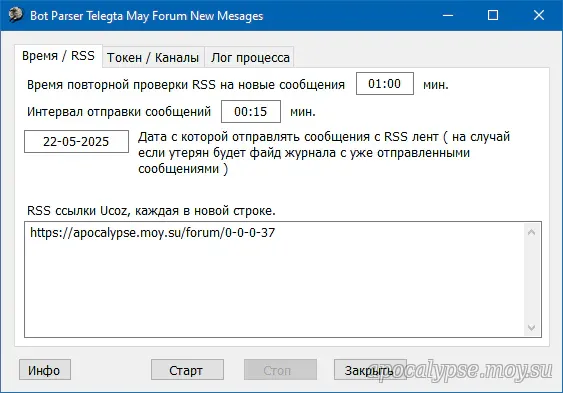Maximize the Bot Parser window
Viewport: 563px width, 393px height.
coord(493,15)
